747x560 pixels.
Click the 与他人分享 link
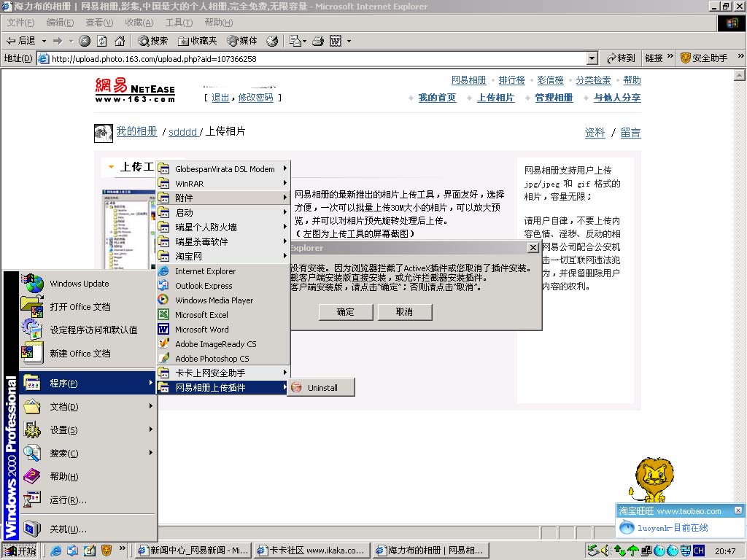pos(617,98)
